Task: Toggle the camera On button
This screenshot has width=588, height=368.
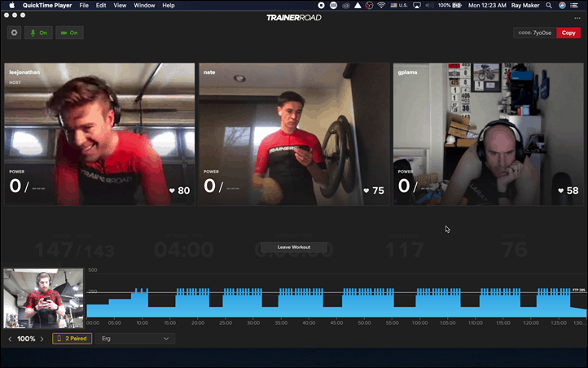Action: 69,33
